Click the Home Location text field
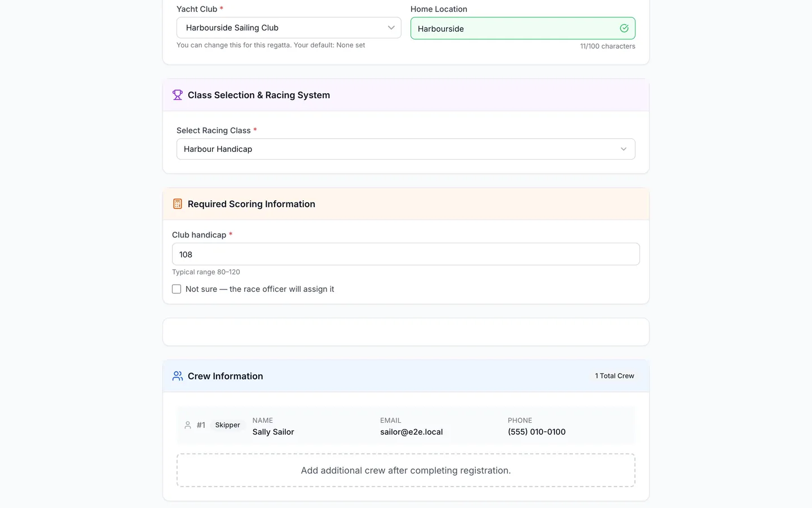 tap(523, 28)
